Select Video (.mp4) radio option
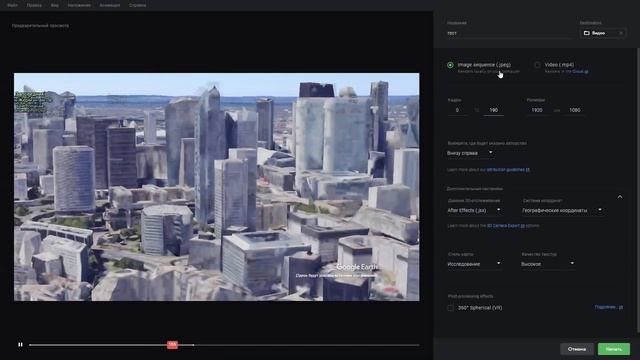 point(537,65)
